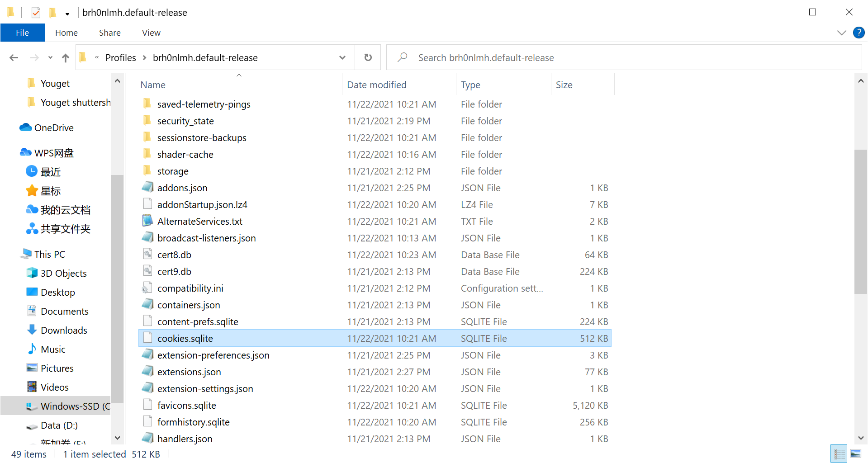Sort files by Date modified column
Viewport: 868px width, 463px height.
point(377,85)
